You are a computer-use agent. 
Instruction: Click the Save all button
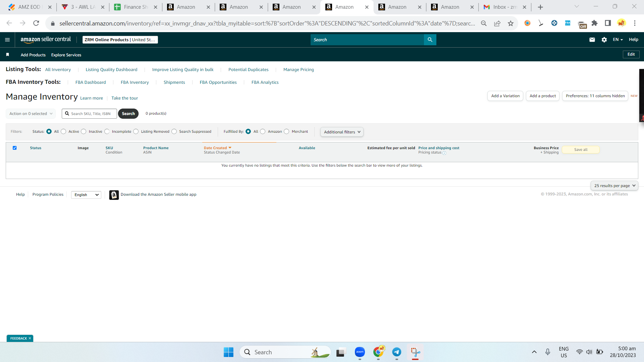pos(581,150)
